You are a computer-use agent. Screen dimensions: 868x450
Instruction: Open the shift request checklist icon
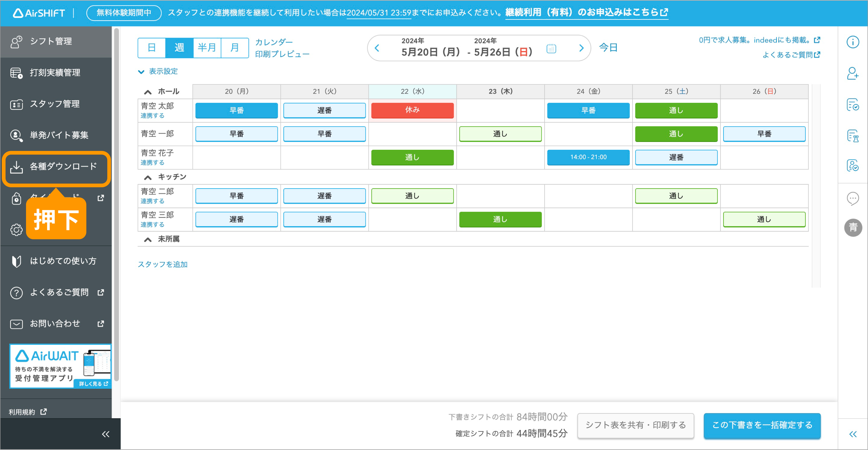point(853,104)
